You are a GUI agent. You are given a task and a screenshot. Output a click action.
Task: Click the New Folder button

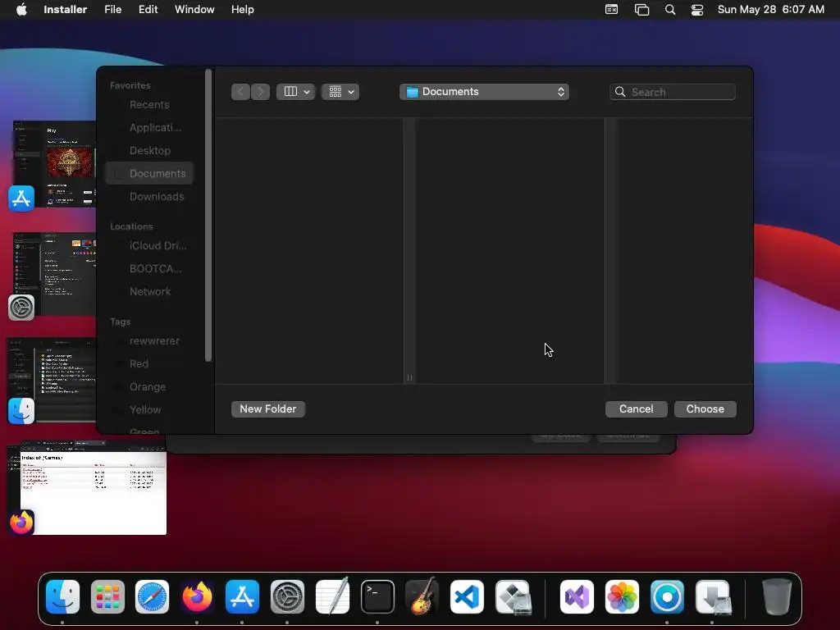point(268,409)
